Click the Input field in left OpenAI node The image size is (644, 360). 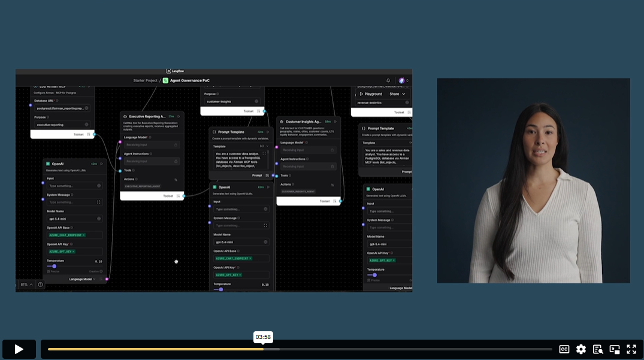coord(74,186)
